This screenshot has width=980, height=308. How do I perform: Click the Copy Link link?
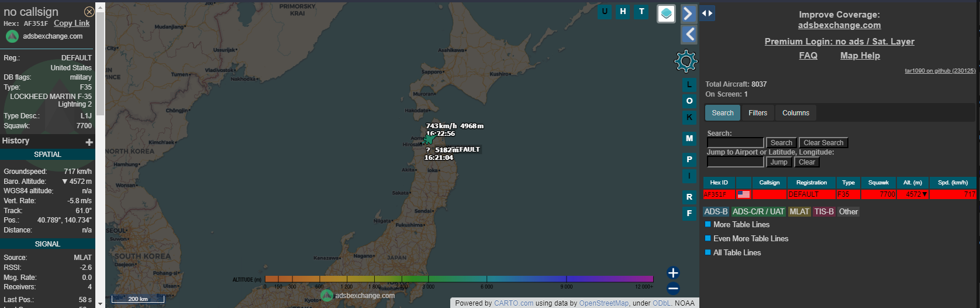click(72, 23)
